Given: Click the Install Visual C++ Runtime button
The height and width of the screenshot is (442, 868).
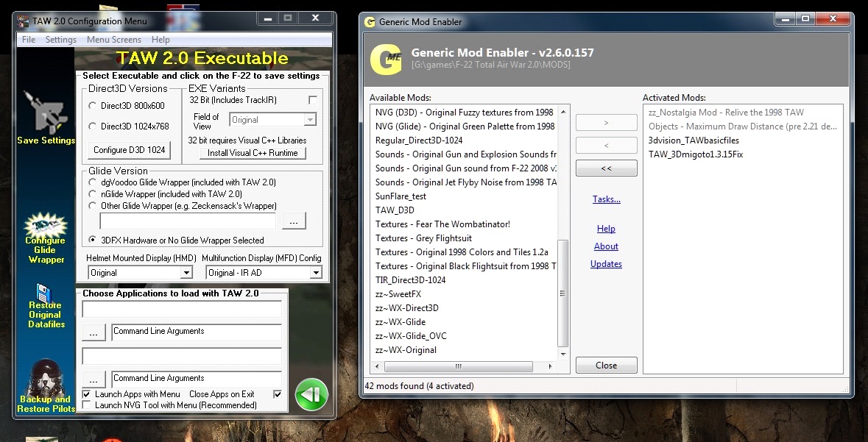Looking at the screenshot, I should pos(253,153).
